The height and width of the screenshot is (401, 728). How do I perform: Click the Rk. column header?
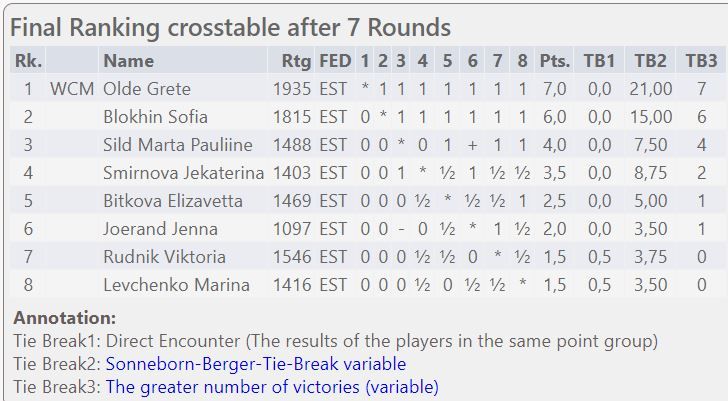28,61
